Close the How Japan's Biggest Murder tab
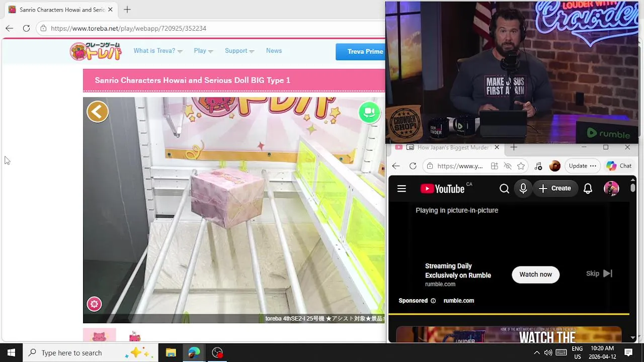644x362 pixels. pos(497,147)
